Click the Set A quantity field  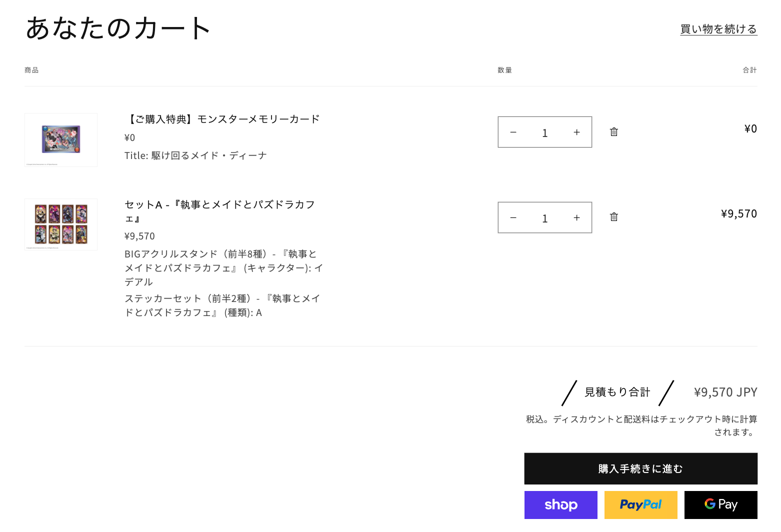pos(545,218)
